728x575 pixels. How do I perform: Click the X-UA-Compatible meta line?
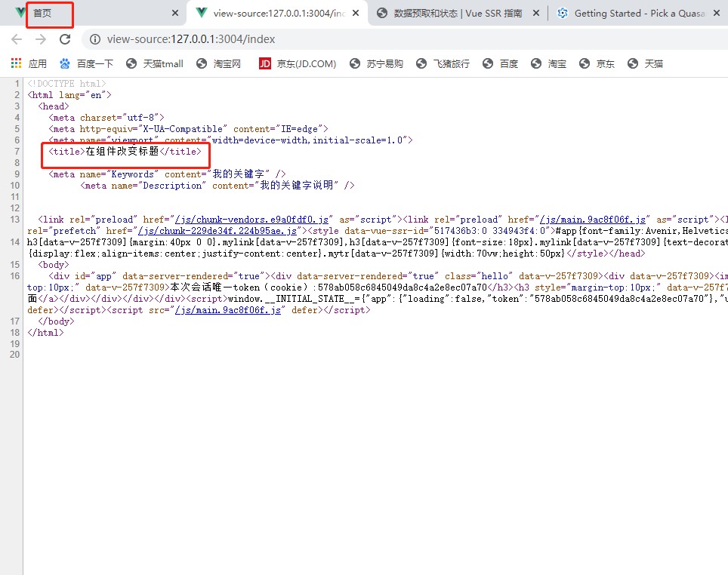coord(189,128)
